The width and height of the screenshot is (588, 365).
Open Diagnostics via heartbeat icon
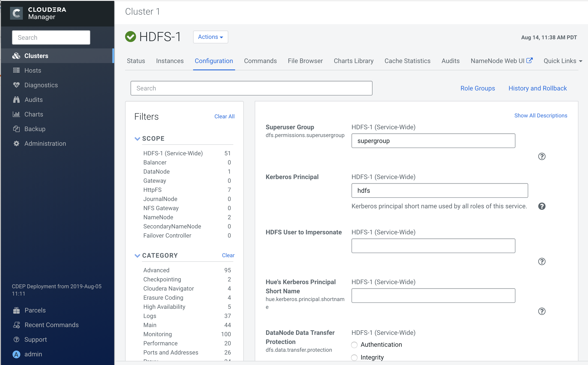click(16, 85)
